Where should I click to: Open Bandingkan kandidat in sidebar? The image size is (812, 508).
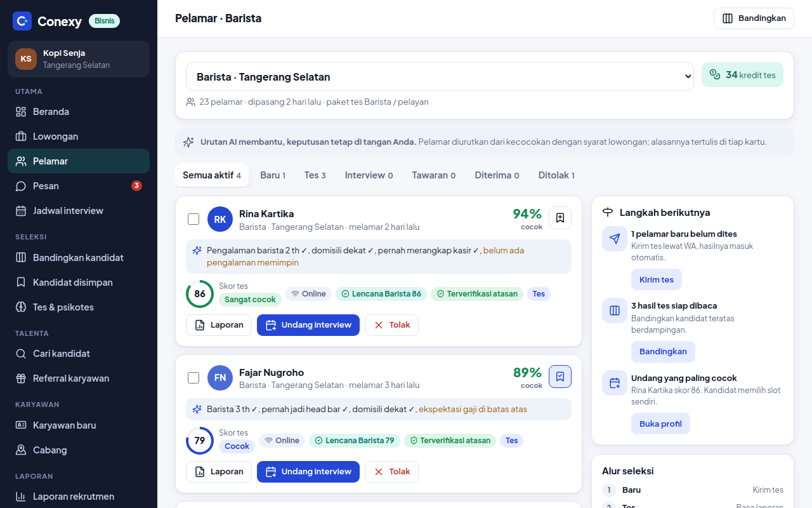[x=79, y=258]
